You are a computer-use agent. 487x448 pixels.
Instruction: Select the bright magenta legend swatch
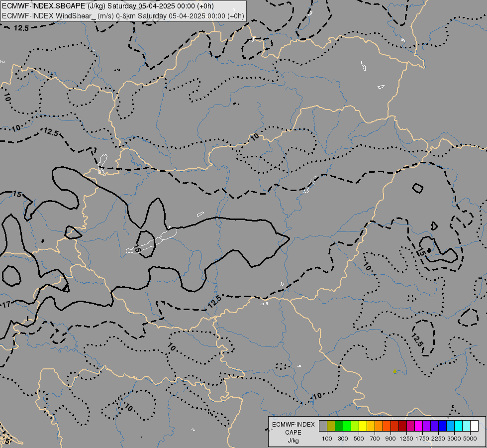419,426
